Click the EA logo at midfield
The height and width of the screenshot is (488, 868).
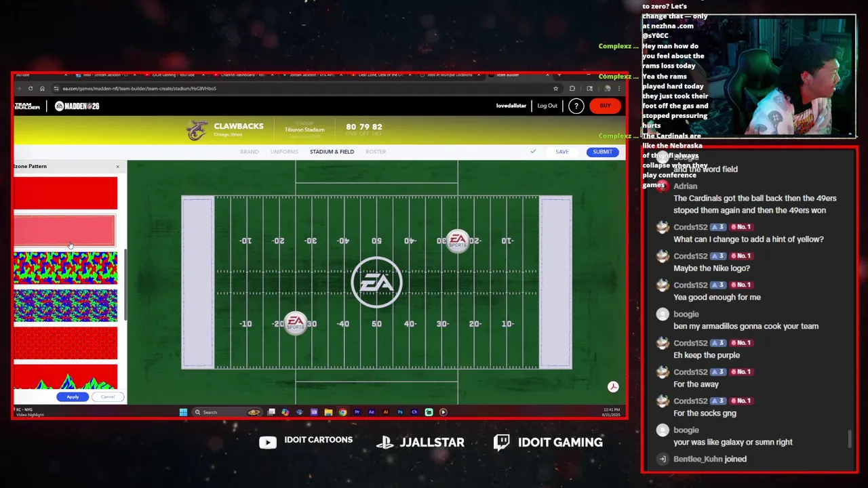point(376,283)
